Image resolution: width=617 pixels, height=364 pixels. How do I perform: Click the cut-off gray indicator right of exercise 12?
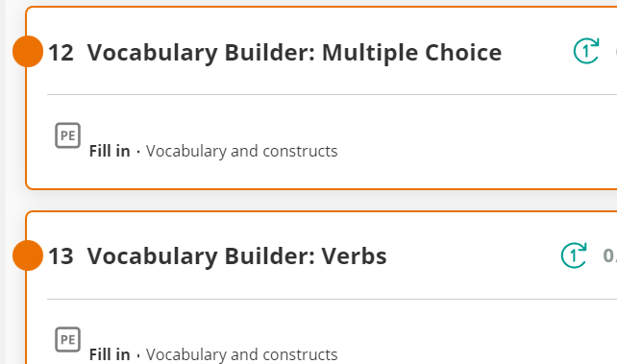tap(615, 52)
